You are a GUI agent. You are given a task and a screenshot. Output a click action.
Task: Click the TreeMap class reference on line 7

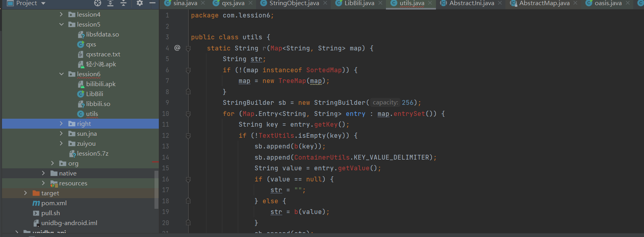coord(292,81)
